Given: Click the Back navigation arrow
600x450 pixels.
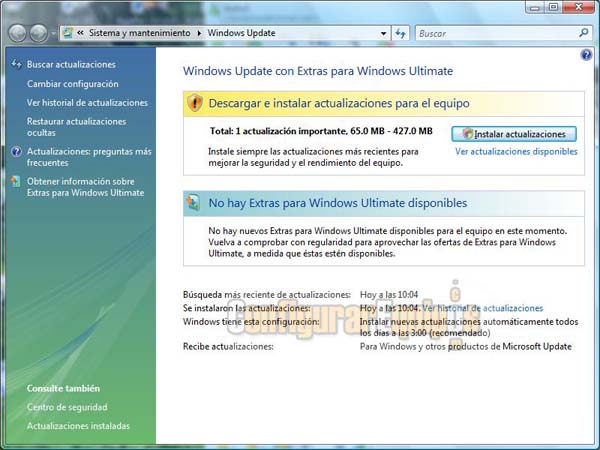Looking at the screenshot, I should pos(17,34).
